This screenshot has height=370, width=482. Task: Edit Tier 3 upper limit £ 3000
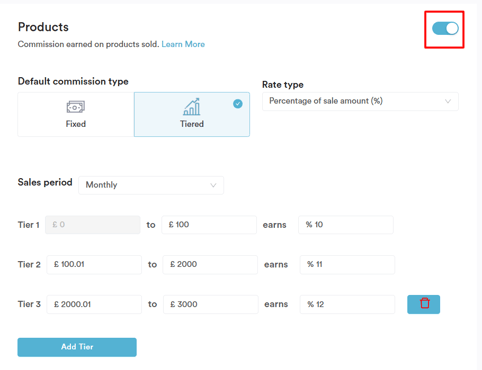pyautogui.click(x=211, y=304)
